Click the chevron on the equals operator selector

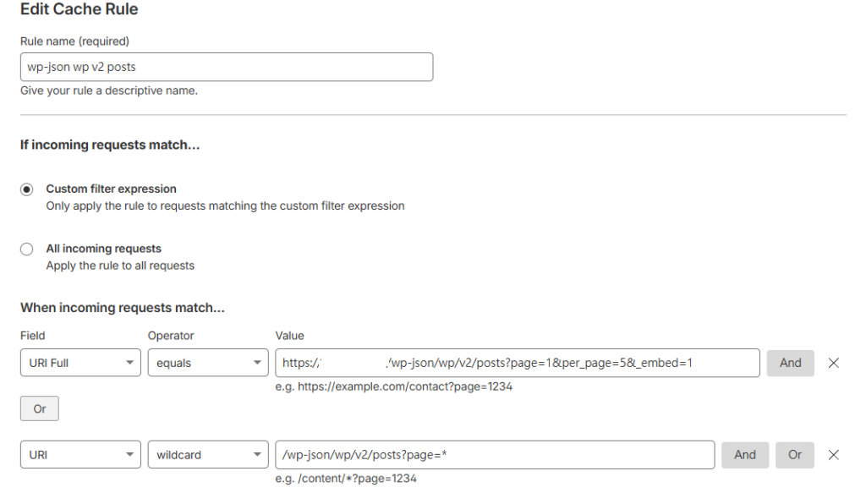(257, 362)
